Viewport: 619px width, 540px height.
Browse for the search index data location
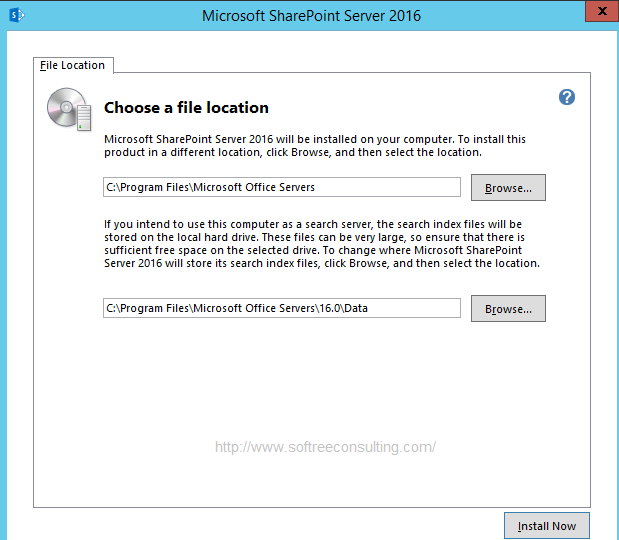pos(508,308)
